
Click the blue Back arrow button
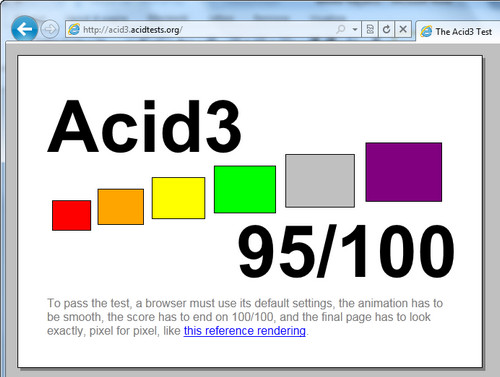pyautogui.click(x=24, y=29)
